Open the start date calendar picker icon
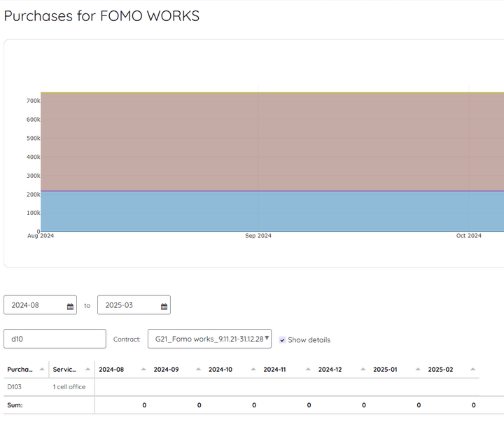 pyautogui.click(x=71, y=307)
